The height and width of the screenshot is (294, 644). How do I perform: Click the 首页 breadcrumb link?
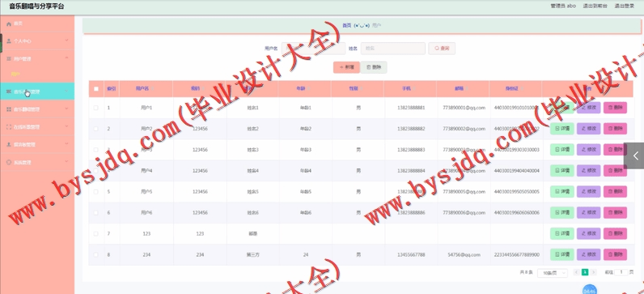click(346, 25)
